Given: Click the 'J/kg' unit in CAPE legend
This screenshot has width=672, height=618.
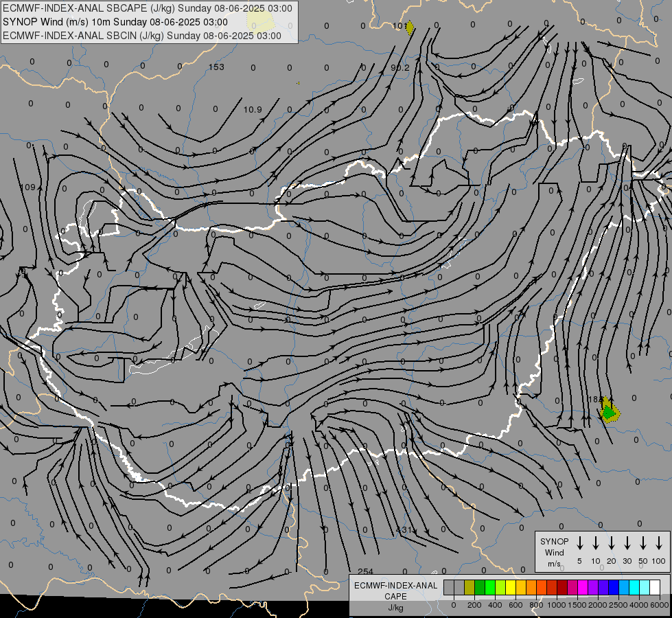Looking at the screenshot, I should point(395,608).
